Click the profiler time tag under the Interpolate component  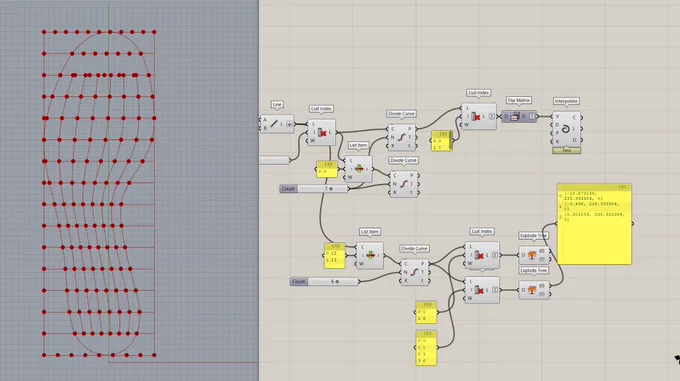point(566,150)
